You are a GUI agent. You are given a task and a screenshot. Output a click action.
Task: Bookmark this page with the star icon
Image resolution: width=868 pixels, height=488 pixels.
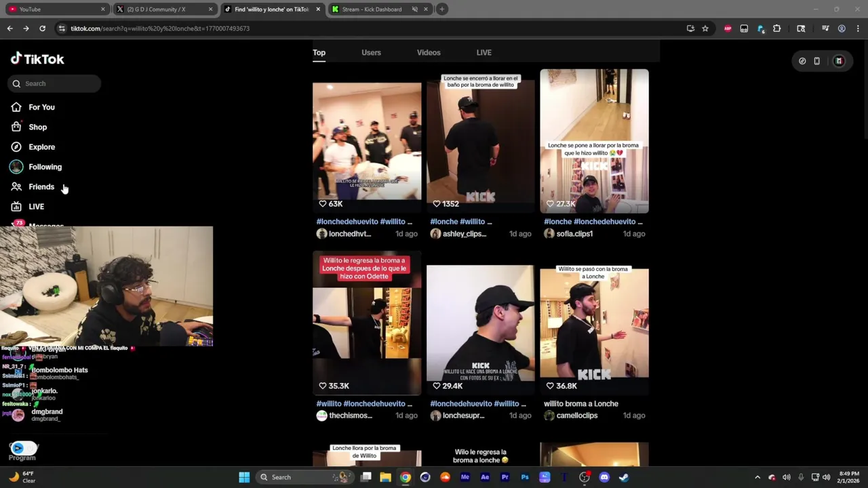tap(705, 28)
